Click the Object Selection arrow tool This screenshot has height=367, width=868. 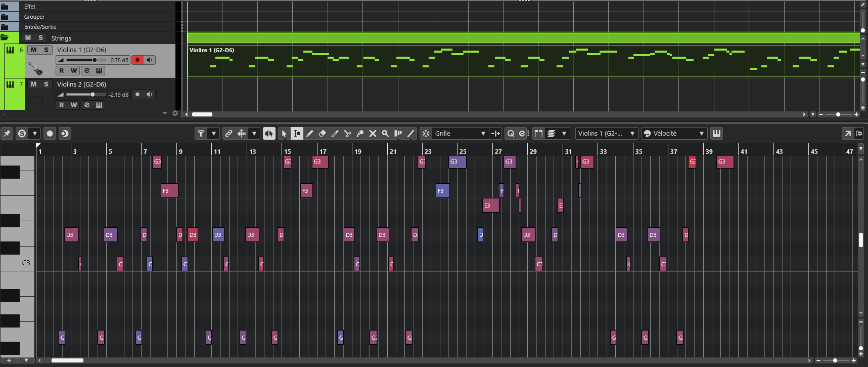click(284, 134)
